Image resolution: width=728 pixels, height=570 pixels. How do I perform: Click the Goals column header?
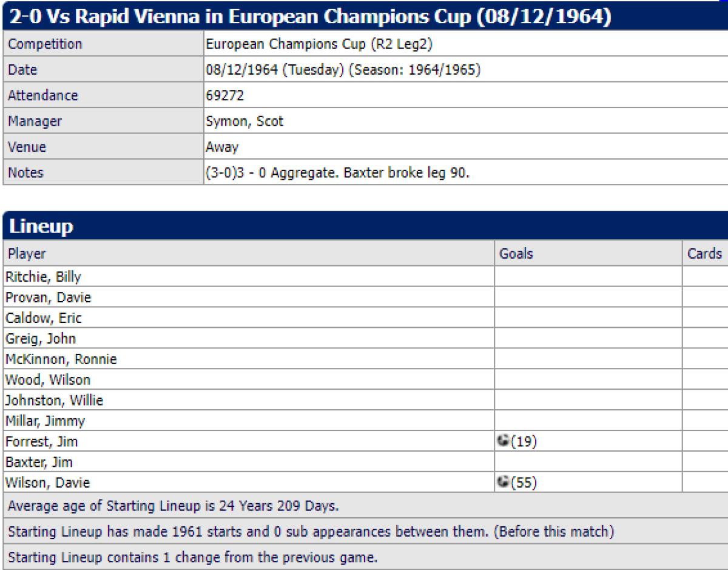[516, 253]
